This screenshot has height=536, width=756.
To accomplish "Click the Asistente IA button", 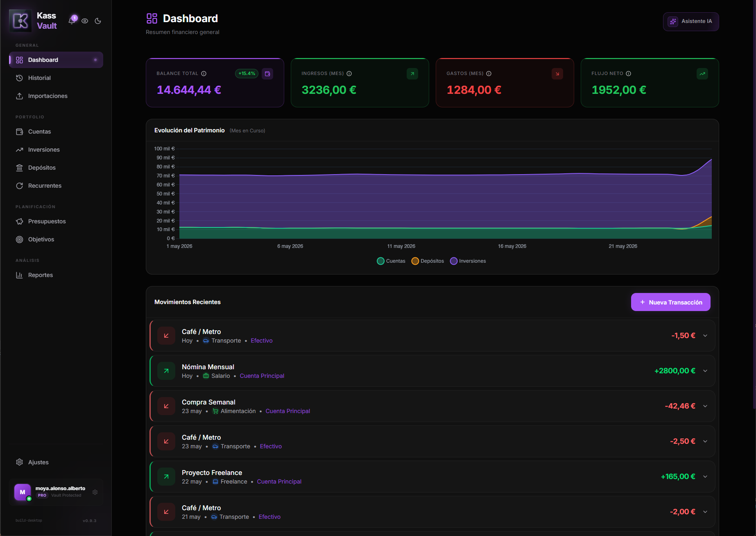I will [691, 21].
